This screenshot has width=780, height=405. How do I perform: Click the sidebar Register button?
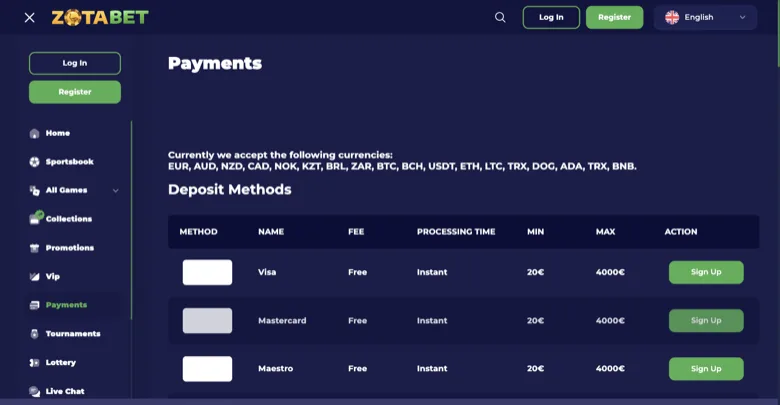tap(75, 92)
